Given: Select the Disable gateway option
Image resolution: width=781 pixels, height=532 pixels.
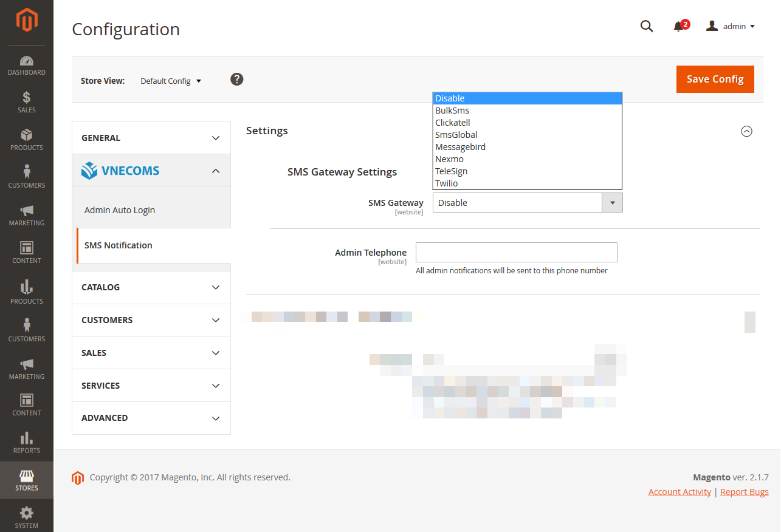Looking at the screenshot, I should point(527,98).
